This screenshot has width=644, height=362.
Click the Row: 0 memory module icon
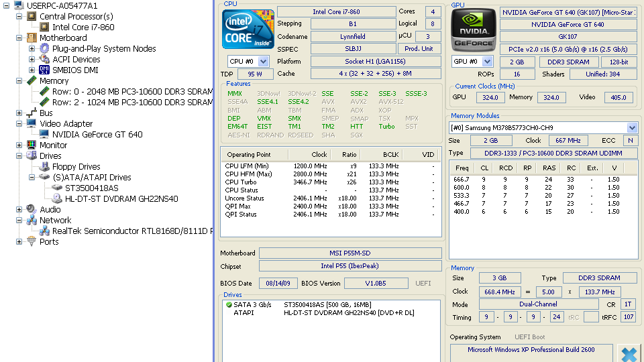(x=44, y=91)
